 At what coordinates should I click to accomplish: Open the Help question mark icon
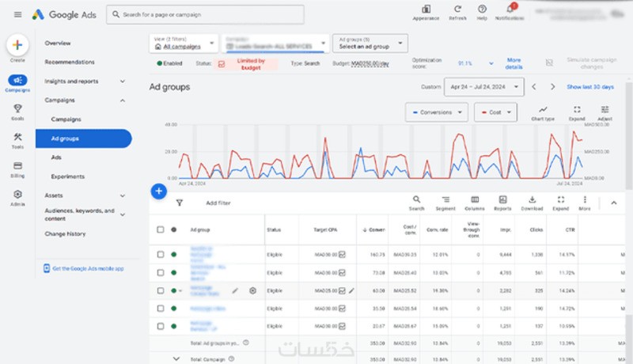coord(482,9)
